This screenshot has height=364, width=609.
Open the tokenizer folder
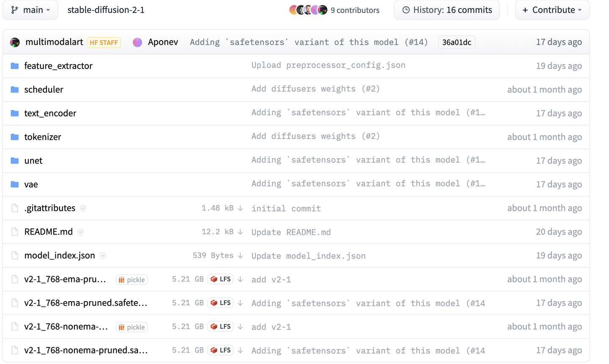[x=43, y=137]
